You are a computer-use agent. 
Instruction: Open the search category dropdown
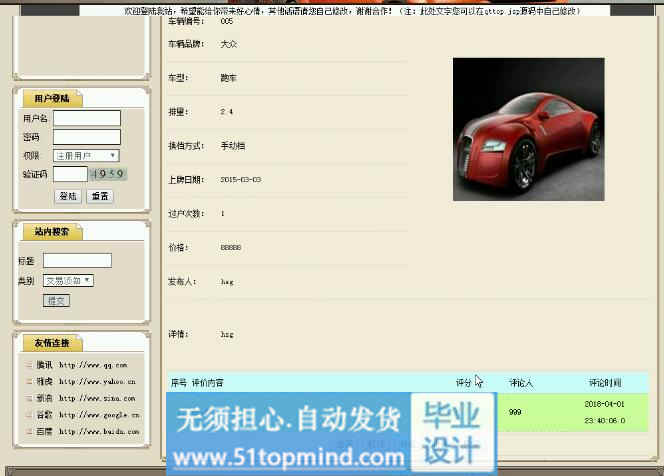[x=68, y=280]
